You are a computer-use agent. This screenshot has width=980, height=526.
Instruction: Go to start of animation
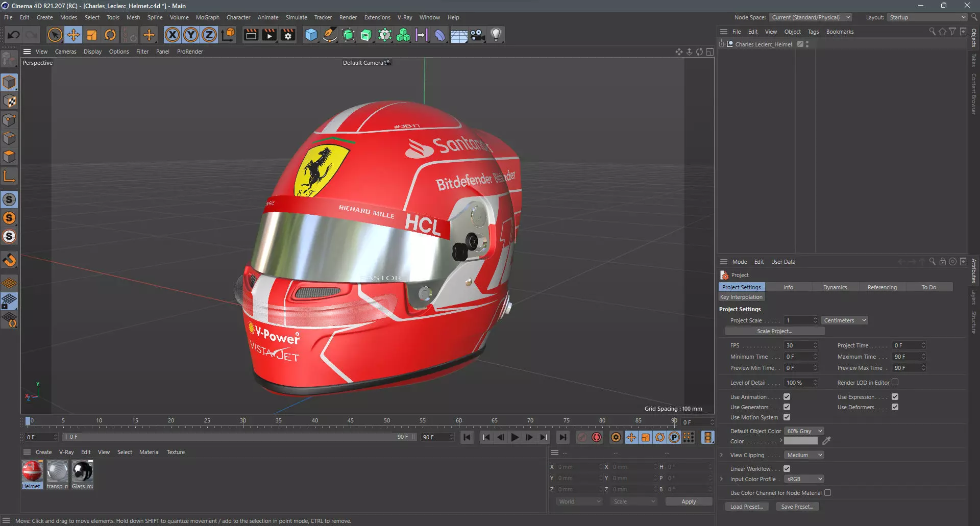pos(467,437)
